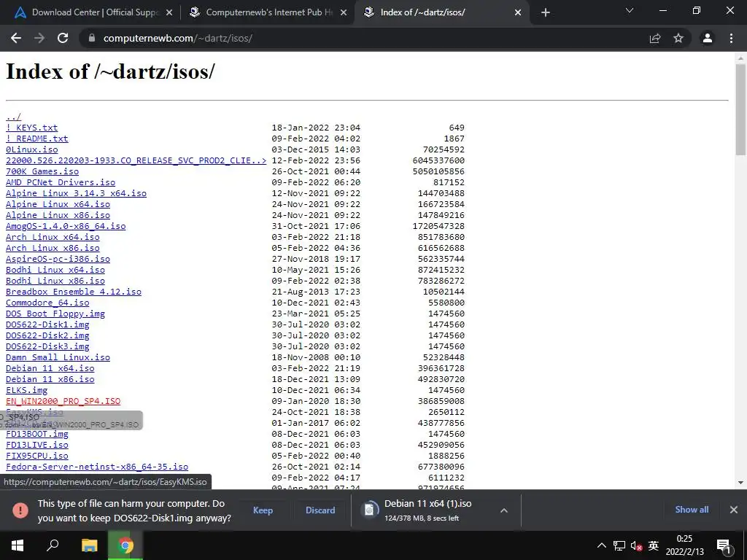
Task: Show hidden system tray icons
Action: (602, 545)
